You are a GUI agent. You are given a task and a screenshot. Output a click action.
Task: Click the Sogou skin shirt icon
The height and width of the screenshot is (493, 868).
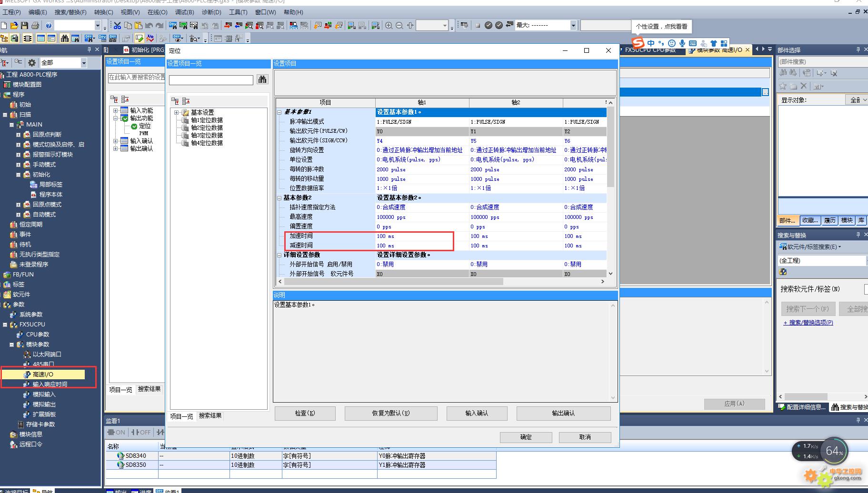pyautogui.click(x=714, y=43)
